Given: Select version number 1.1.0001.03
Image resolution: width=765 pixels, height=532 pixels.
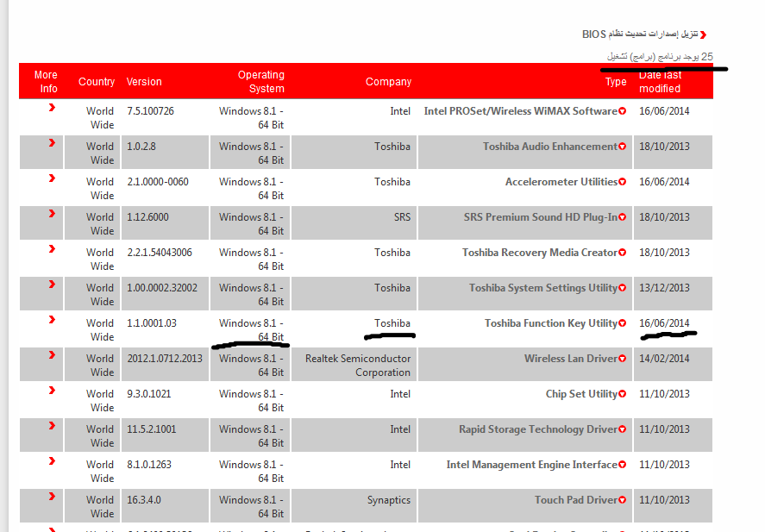Looking at the screenshot, I should [152, 323].
